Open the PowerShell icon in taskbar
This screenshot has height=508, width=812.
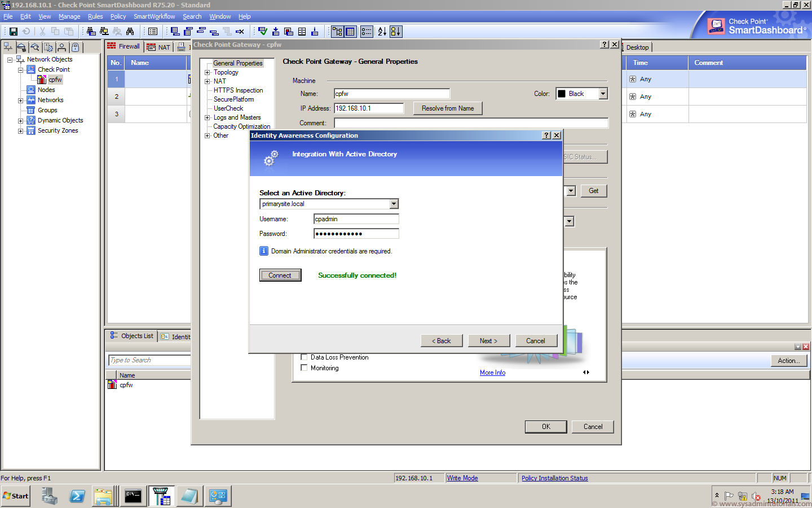tap(77, 496)
